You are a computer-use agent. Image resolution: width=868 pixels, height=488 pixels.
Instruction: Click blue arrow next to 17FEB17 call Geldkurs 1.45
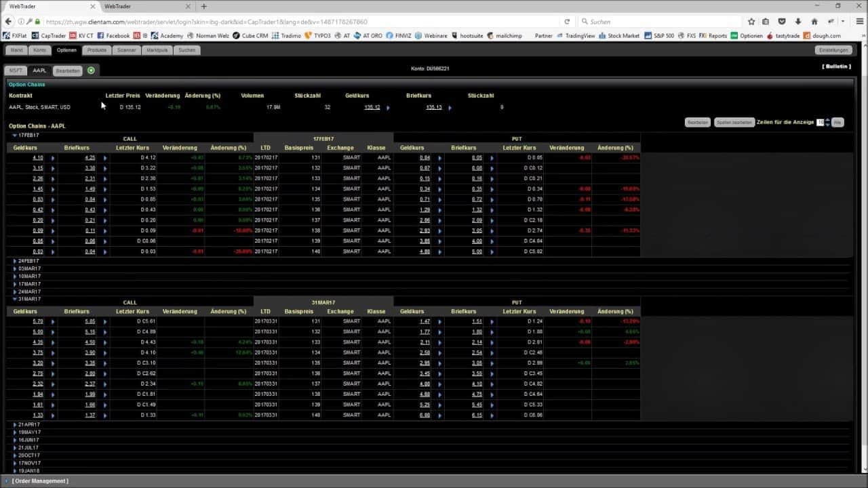[52, 189]
